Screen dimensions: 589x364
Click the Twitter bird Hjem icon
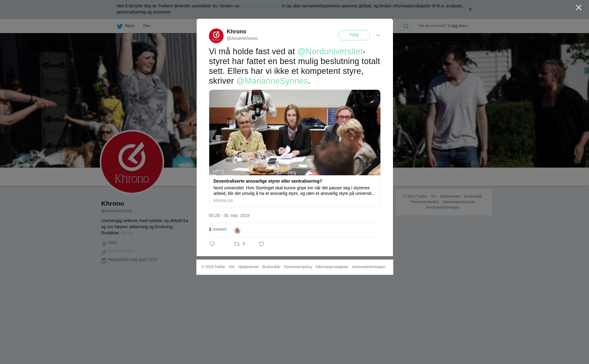pos(120,26)
